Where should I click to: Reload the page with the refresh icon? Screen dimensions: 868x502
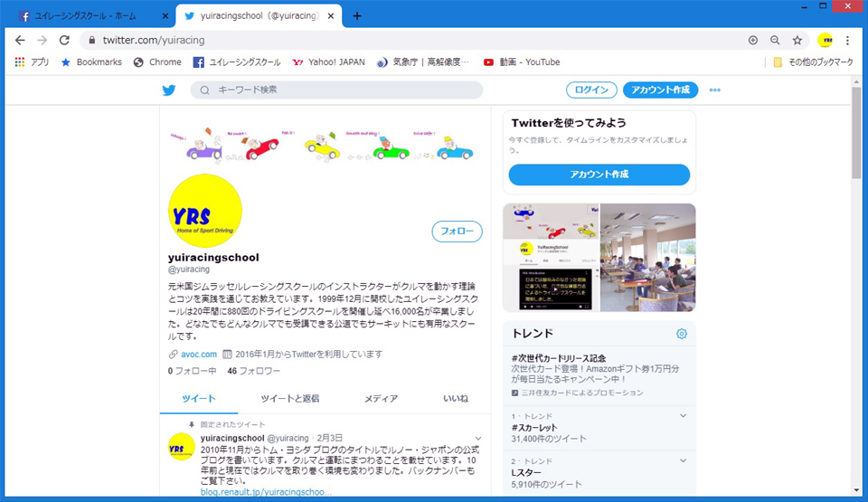click(x=64, y=41)
